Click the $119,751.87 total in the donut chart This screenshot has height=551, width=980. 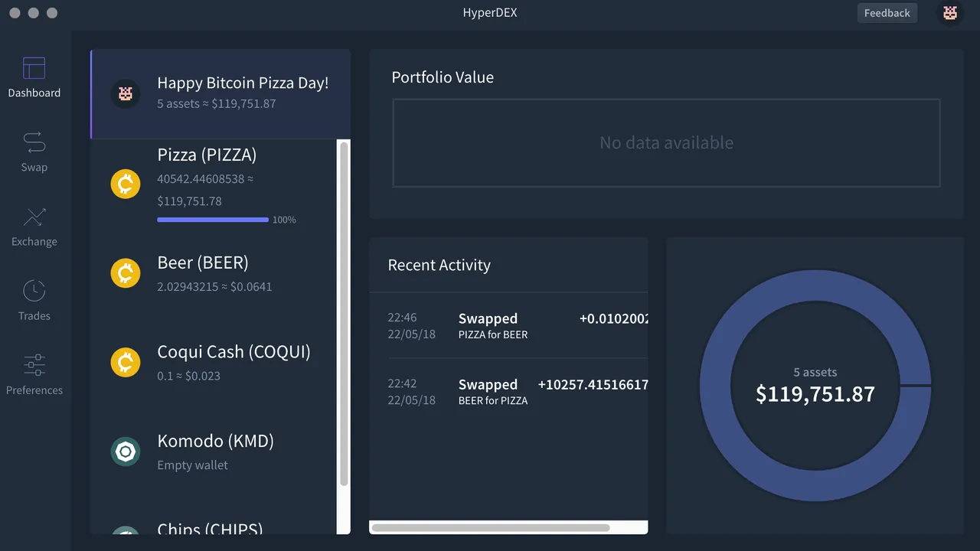point(815,394)
